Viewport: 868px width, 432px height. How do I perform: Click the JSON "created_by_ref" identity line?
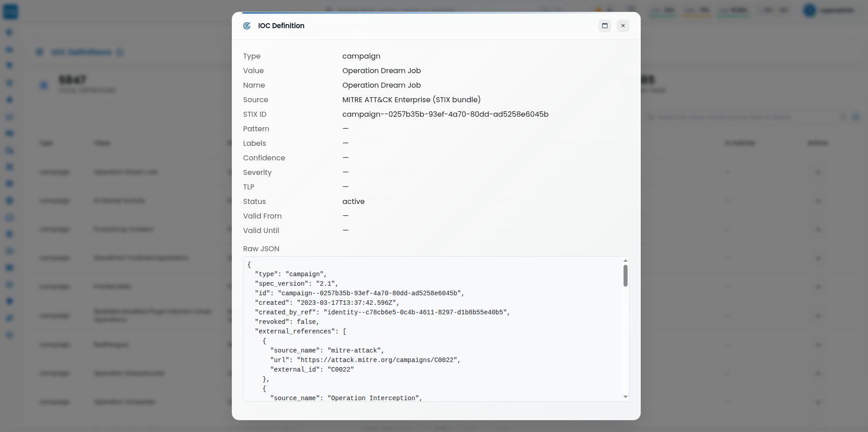[x=383, y=313]
